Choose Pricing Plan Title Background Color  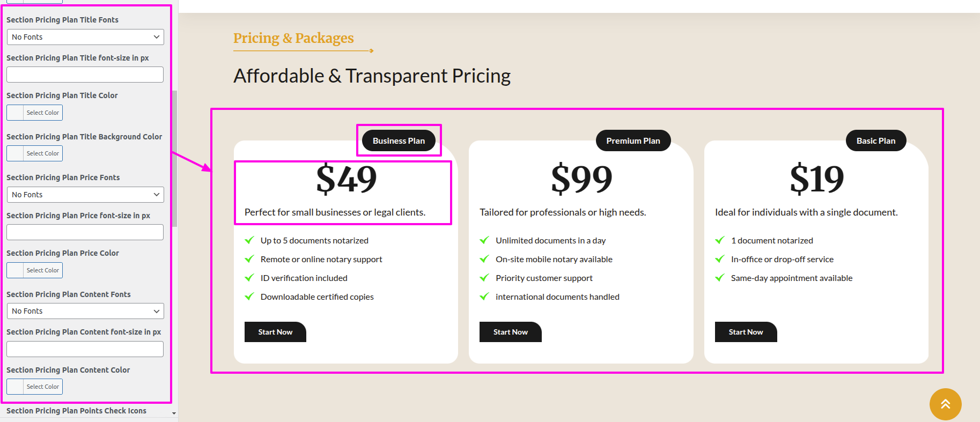point(35,153)
